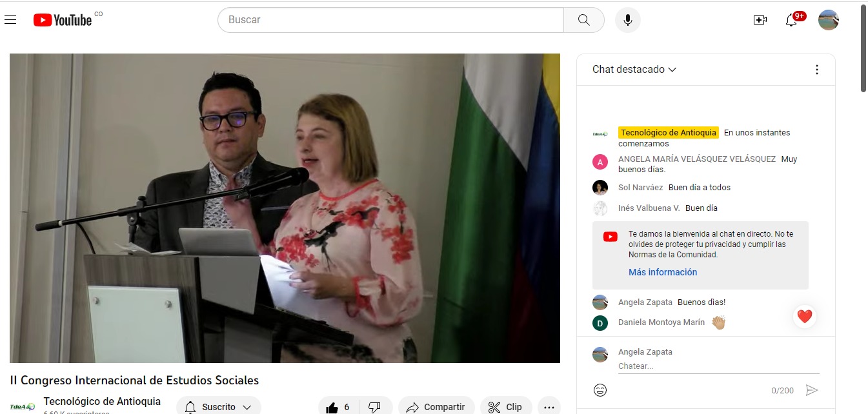Open the chat three-dot options menu
The height and width of the screenshot is (414, 868).
pyautogui.click(x=816, y=70)
